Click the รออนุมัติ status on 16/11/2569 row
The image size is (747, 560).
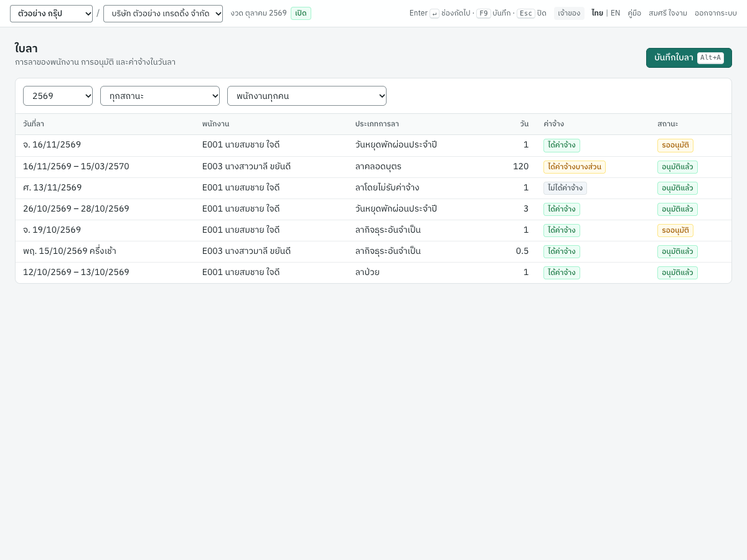click(675, 146)
